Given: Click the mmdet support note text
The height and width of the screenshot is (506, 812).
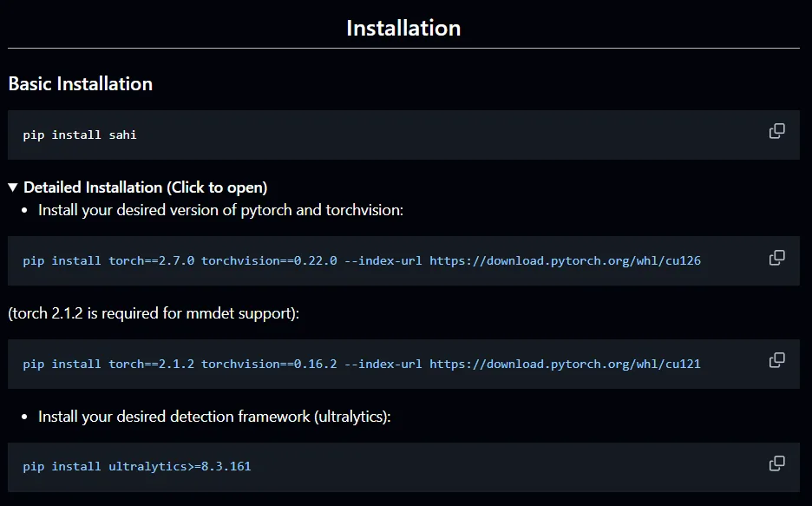Looking at the screenshot, I should (x=154, y=313).
